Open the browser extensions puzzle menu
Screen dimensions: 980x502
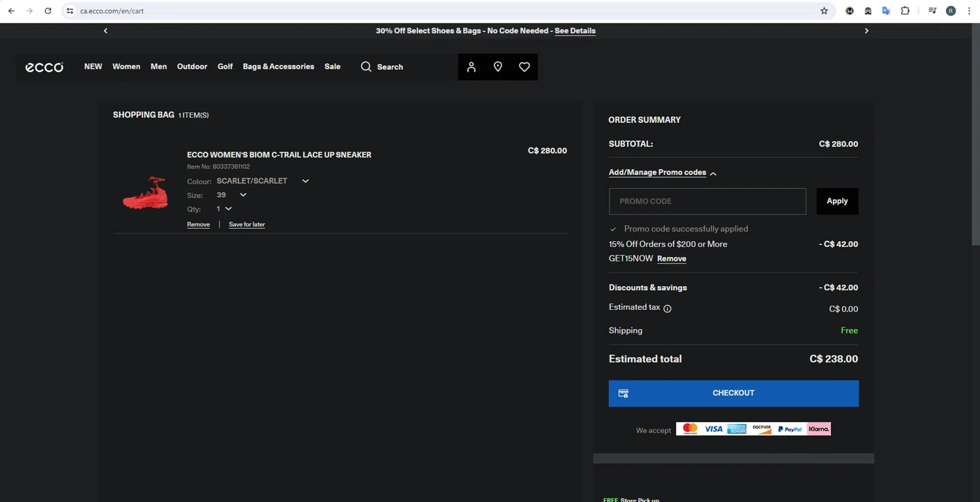905,11
